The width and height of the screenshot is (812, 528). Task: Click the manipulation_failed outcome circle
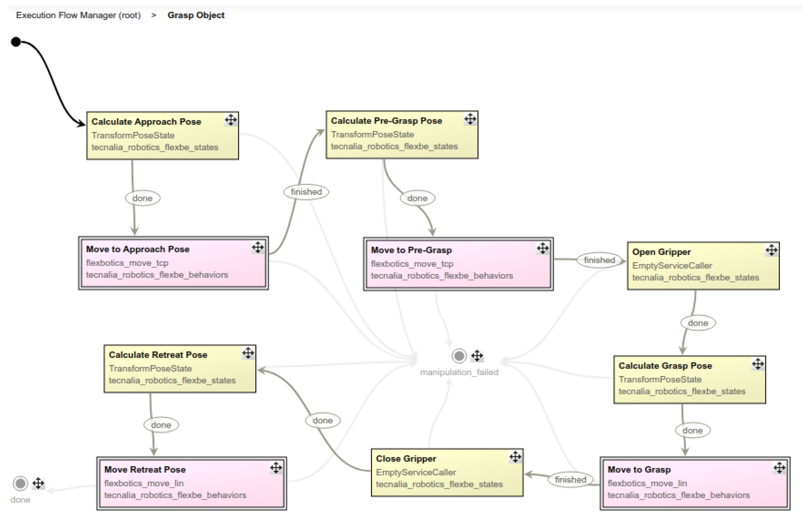coord(459,356)
